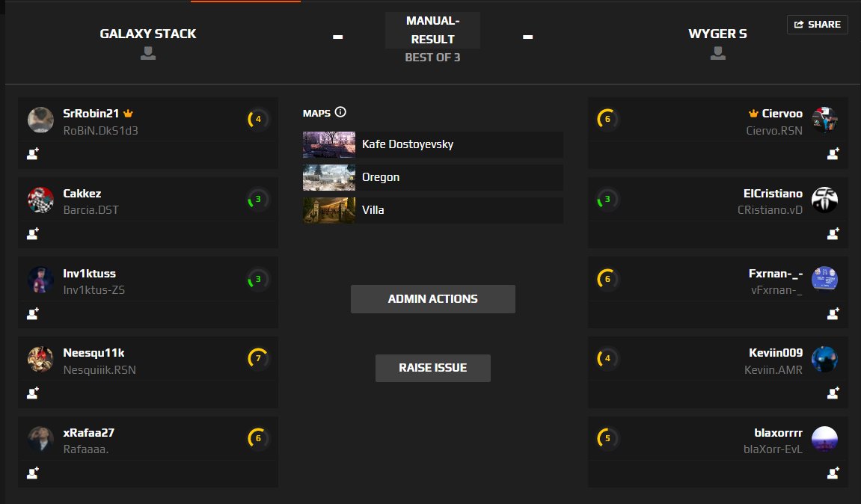Click the RoBiN.Dk51d3 game nickname
This screenshot has height=504, width=861.
[x=100, y=131]
